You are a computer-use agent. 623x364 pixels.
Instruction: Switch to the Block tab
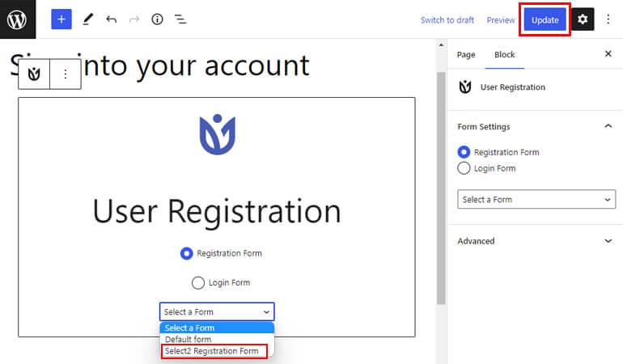coord(505,54)
